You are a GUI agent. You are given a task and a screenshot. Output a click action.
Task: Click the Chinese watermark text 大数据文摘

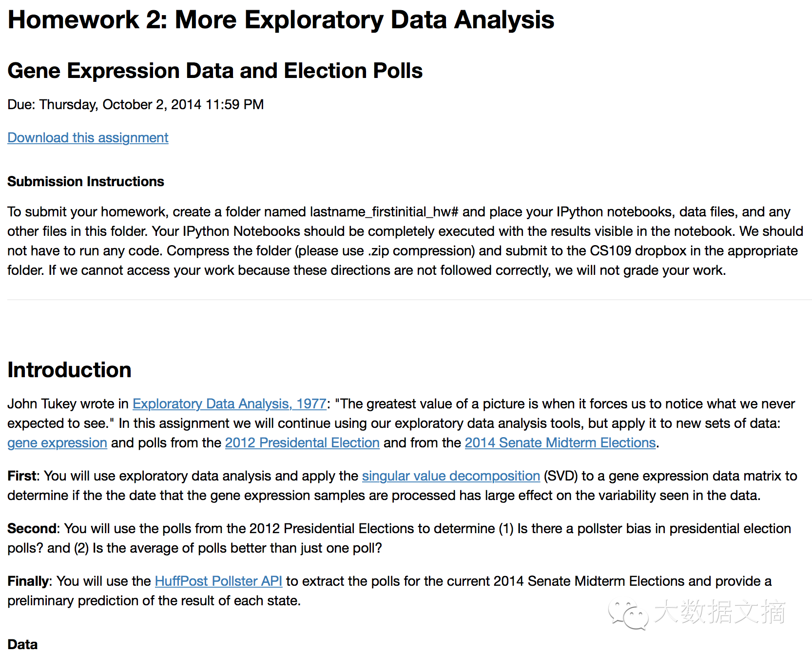click(x=720, y=612)
